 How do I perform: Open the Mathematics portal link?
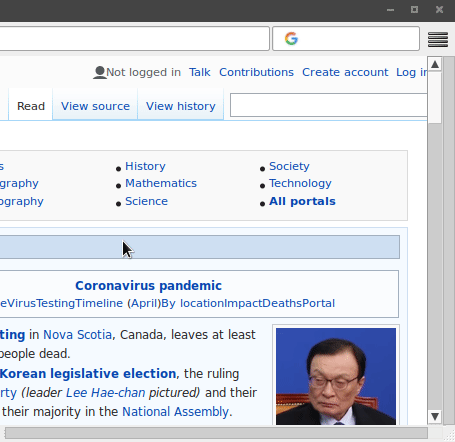point(161,183)
